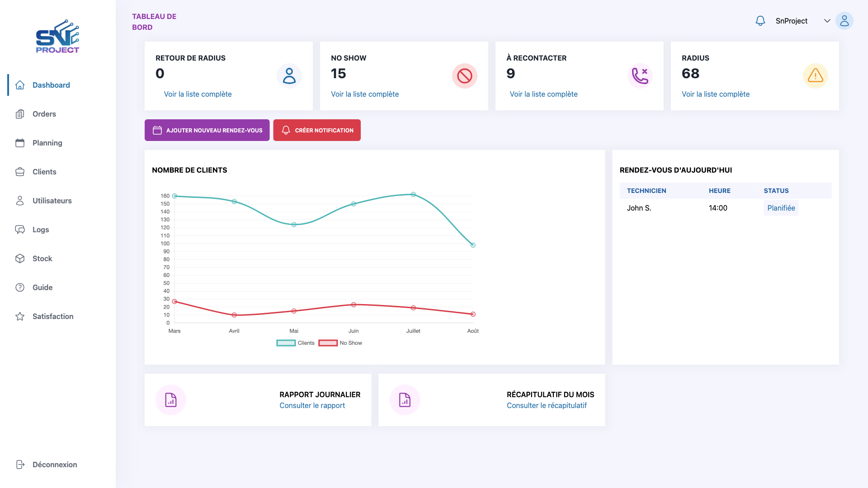
Task: Click the Créer Notification button
Action: click(x=317, y=130)
